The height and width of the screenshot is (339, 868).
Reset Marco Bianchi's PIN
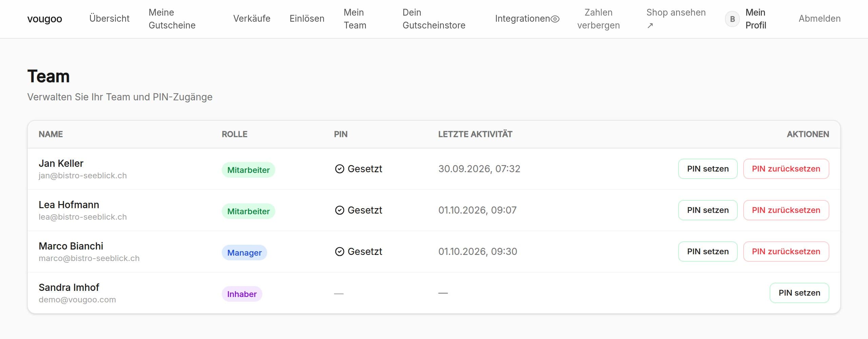click(x=786, y=252)
